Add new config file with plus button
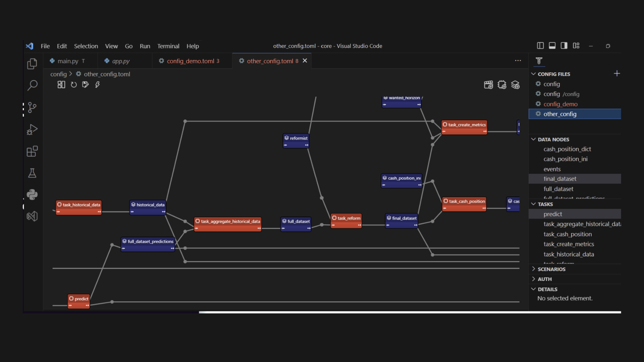 tap(616, 74)
